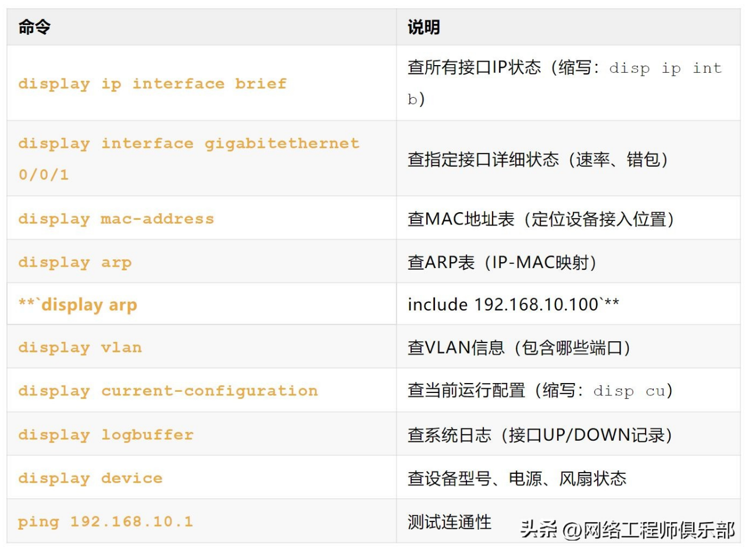Click the 查系统日志 description cell
Screen dimensions: 756x554
[540, 435]
